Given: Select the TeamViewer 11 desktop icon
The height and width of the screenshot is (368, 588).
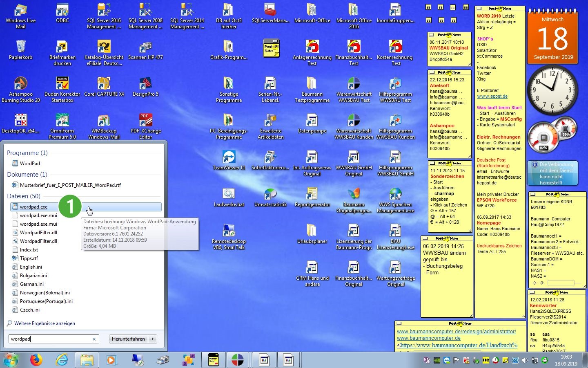Looking at the screenshot, I should click(229, 160).
